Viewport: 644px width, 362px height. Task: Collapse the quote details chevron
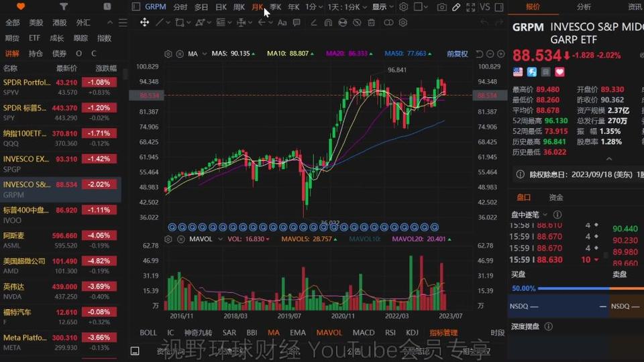[x=609, y=159]
